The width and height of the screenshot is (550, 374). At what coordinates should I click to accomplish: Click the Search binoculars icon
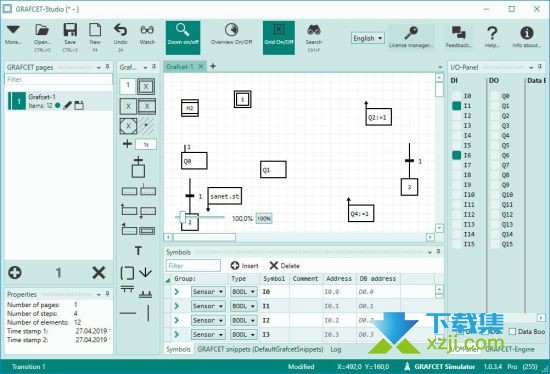pyautogui.click(x=314, y=31)
